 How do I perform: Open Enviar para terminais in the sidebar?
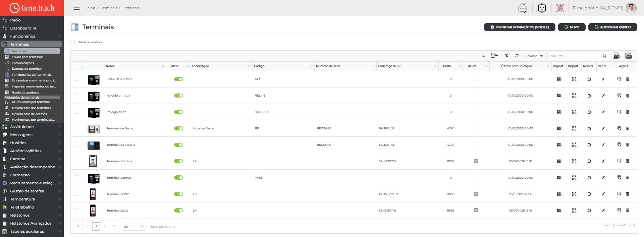[28, 57]
